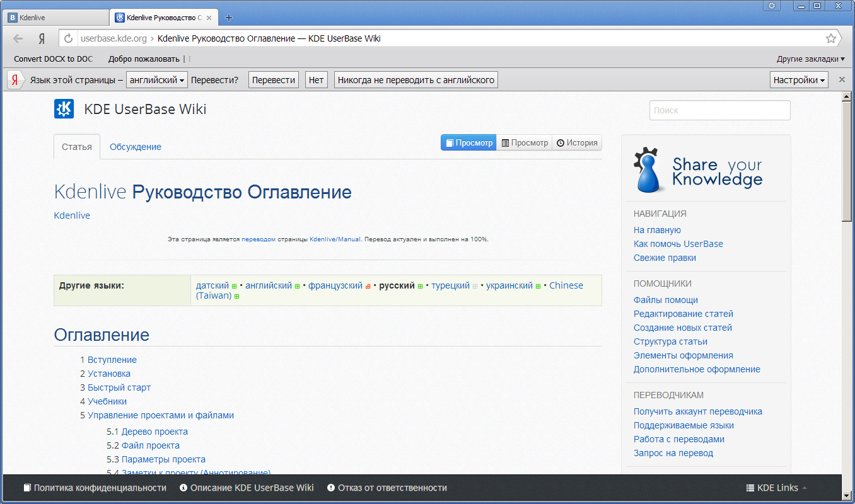Go to На главную in sidebar
855x504 pixels.
(x=657, y=230)
